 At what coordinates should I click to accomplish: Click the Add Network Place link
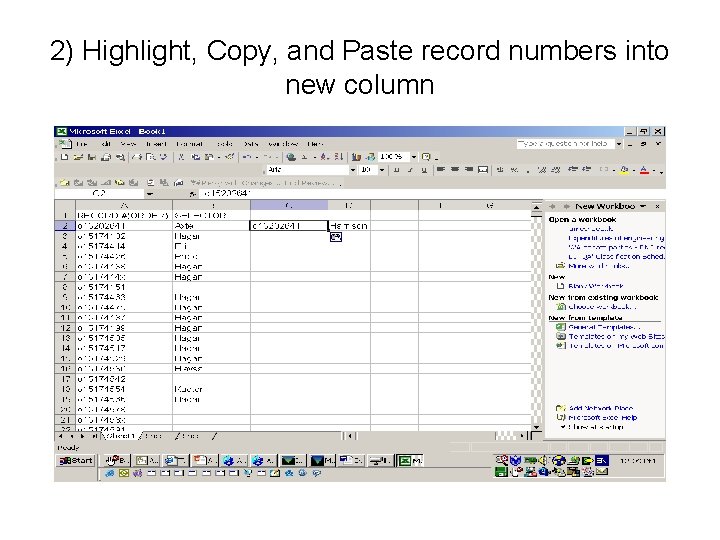click(x=601, y=408)
